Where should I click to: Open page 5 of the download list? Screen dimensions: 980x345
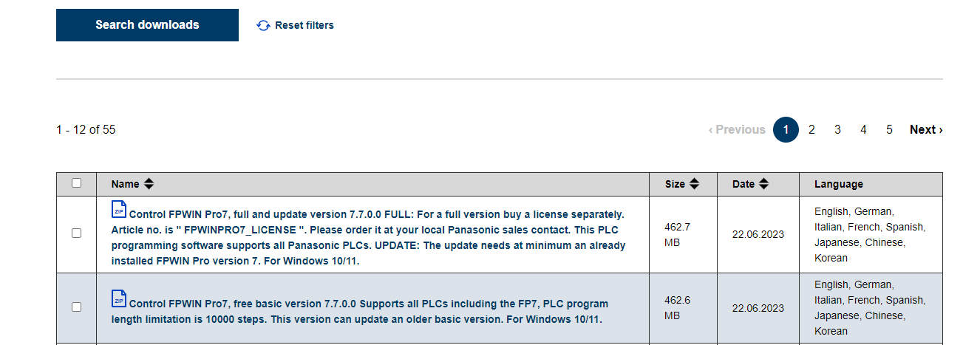point(889,130)
